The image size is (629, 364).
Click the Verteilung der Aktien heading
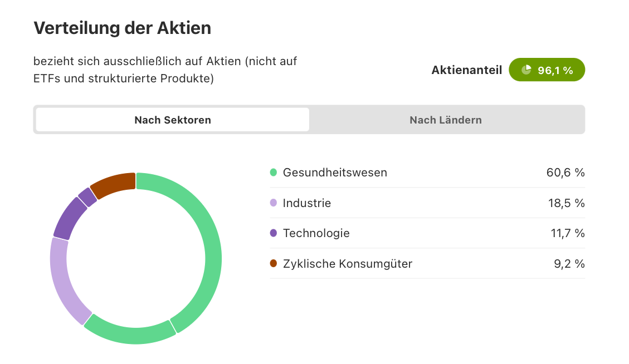coord(123,28)
